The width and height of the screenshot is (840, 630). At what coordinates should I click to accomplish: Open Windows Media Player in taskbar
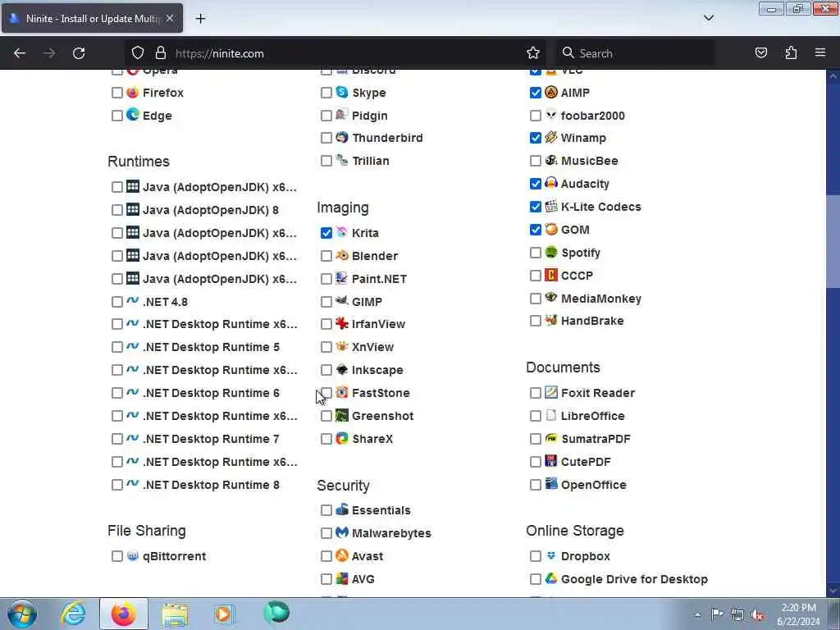point(224,614)
